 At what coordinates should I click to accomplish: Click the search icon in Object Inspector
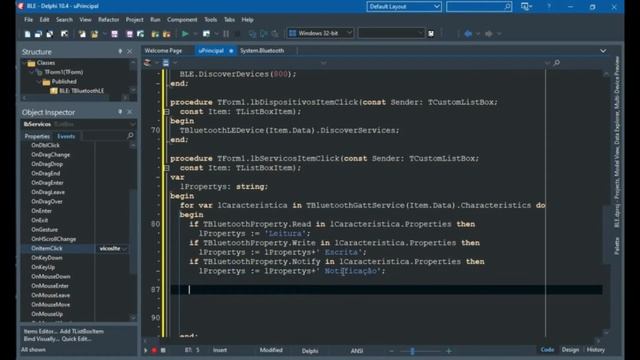130,136
